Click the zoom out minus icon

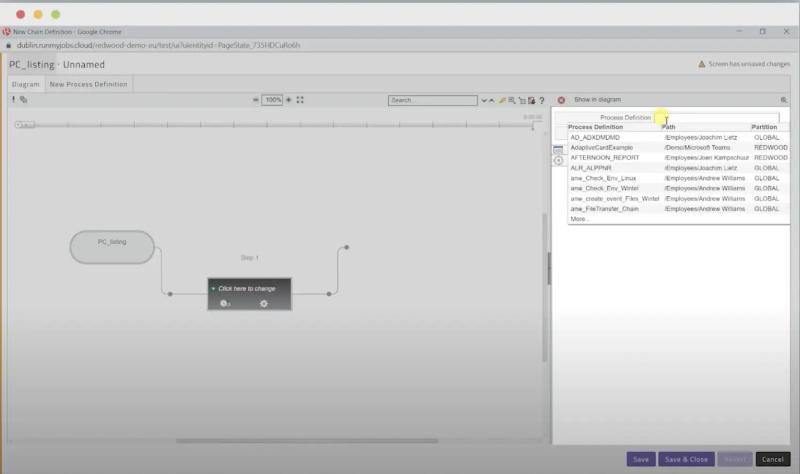point(255,100)
